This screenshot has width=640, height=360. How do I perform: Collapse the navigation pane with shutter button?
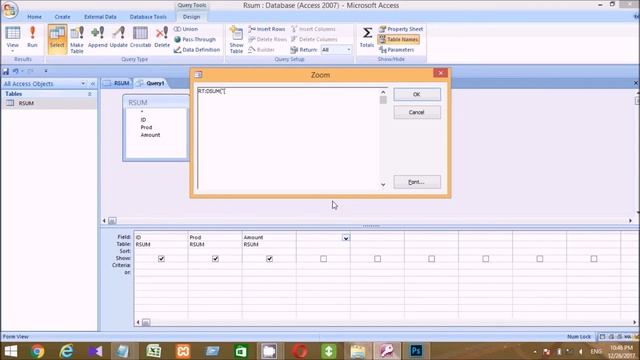pos(93,84)
